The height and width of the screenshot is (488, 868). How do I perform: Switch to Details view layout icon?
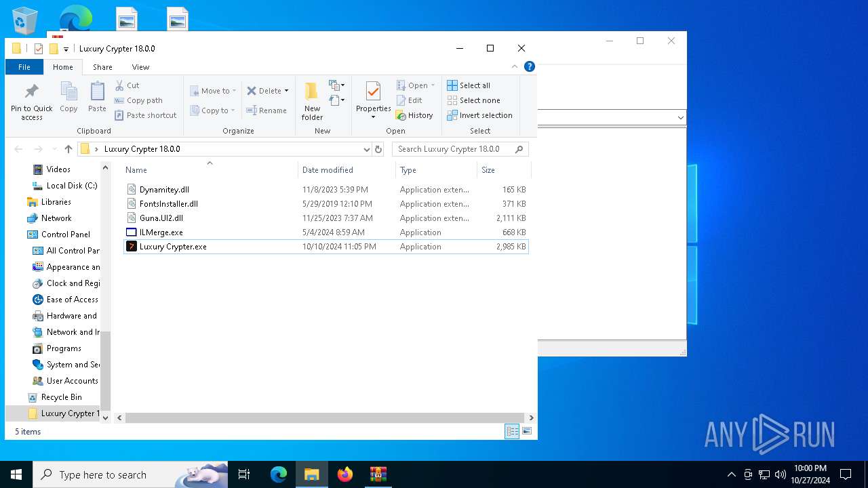pyautogui.click(x=512, y=431)
